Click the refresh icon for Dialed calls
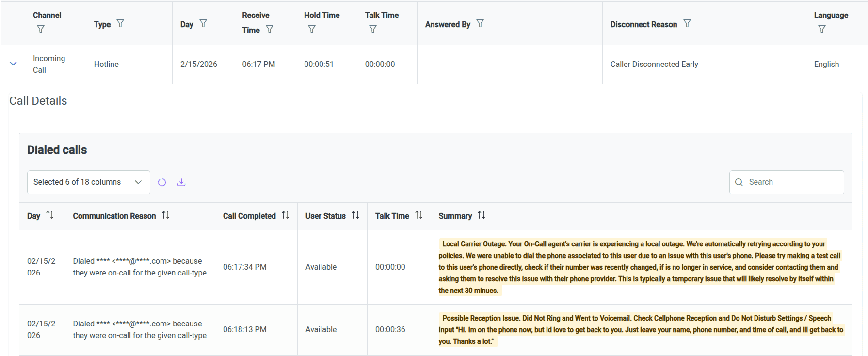This screenshot has width=868, height=356. pos(162,182)
